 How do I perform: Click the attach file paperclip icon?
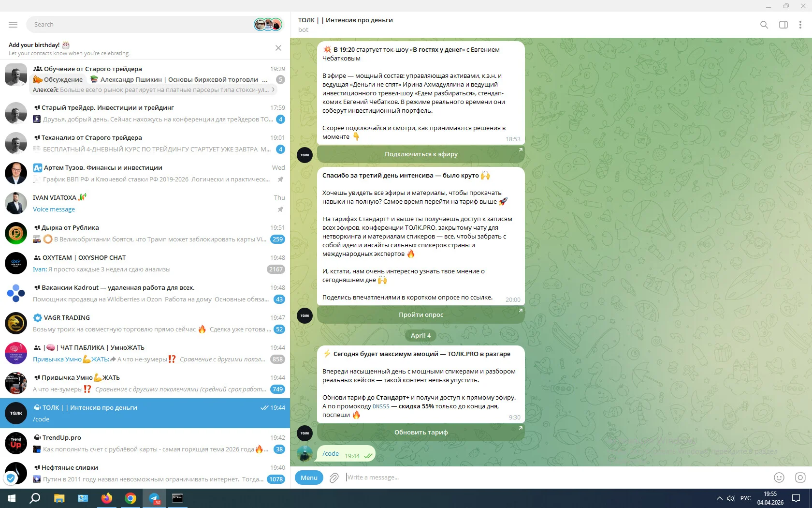point(334,478)
